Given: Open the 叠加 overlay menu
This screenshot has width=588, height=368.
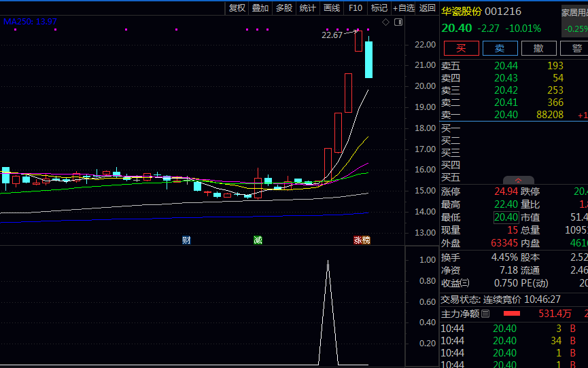Looking at the screenshot, I should pyautogui.click(x=260, y=8).
